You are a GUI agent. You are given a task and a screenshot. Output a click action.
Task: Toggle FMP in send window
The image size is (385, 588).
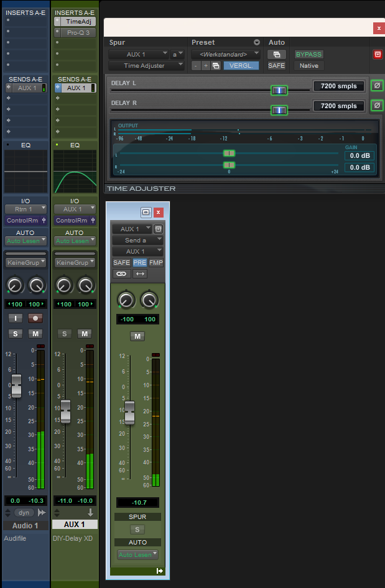[156, 262]
